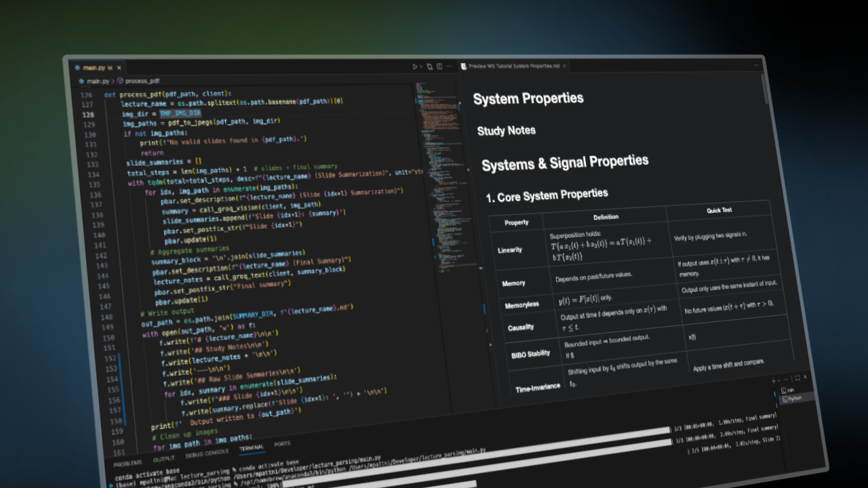Image resolution: width=868 pixels, height=488 pixels.
Task: Open the DEBUG CONSOLE panel tab
Action: point(207,453)
